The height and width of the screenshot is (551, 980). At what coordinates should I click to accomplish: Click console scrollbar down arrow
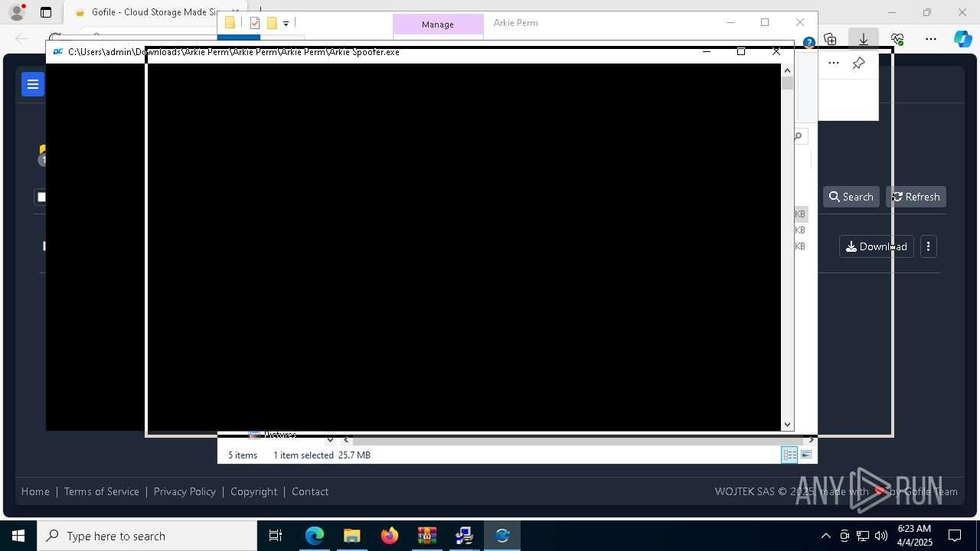(787, 424)
